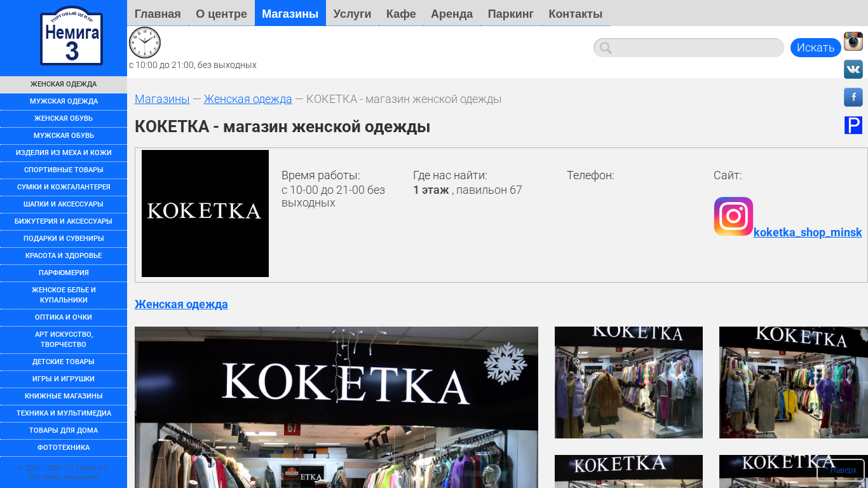Click 'с 10:00 до 21:00, без выходных' header text
This screenshot has height=488, width=868.
coord(193,65)
